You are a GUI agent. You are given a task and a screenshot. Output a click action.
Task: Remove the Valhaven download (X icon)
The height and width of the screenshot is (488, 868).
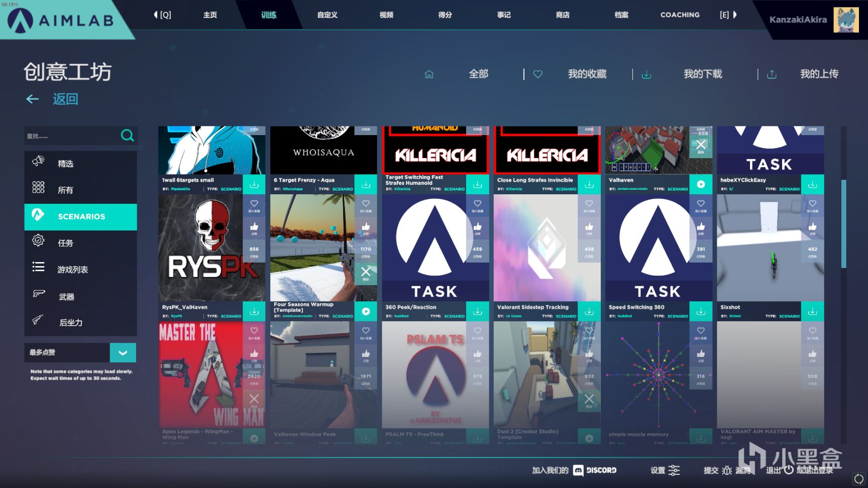pyautogui.click(x=701, y=146)
